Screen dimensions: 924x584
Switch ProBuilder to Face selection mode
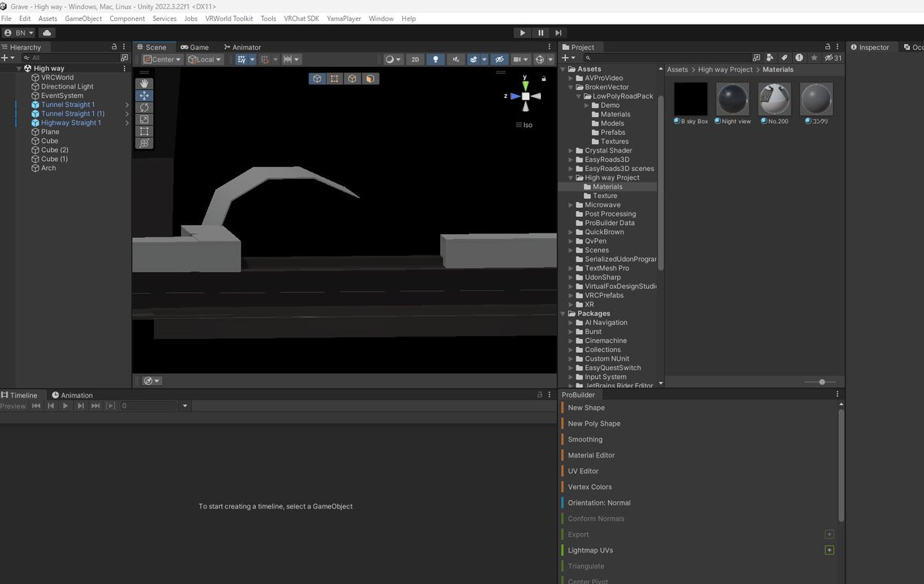pyautogui.click(x=370, y=79)
